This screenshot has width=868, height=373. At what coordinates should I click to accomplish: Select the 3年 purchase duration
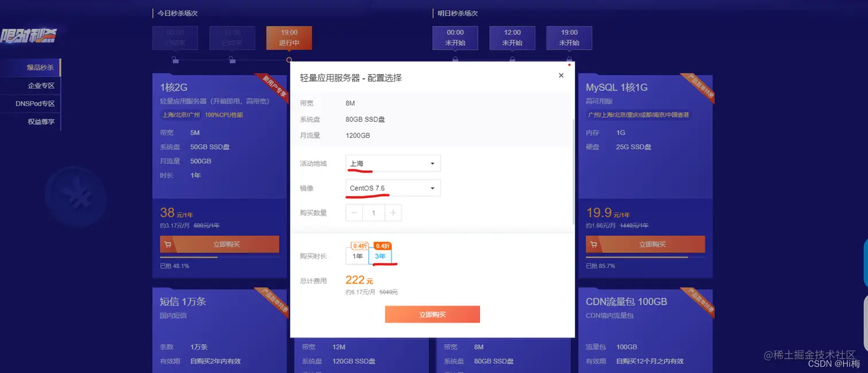click(x=381, y=256)
